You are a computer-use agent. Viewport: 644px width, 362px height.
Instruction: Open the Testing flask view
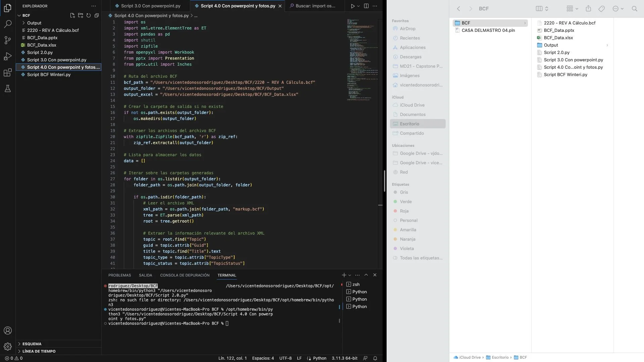[x=8, y=88]
